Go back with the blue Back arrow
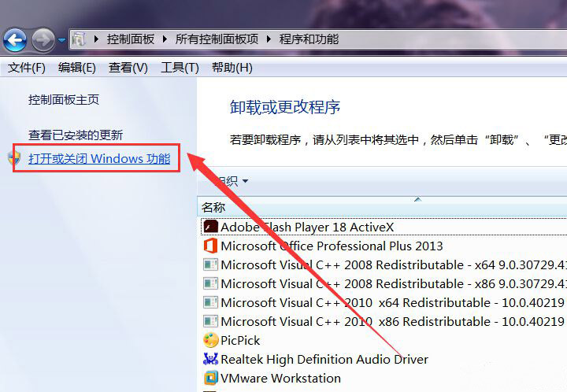This screenshot has height=392, width=567. click(x=15, y=39)
